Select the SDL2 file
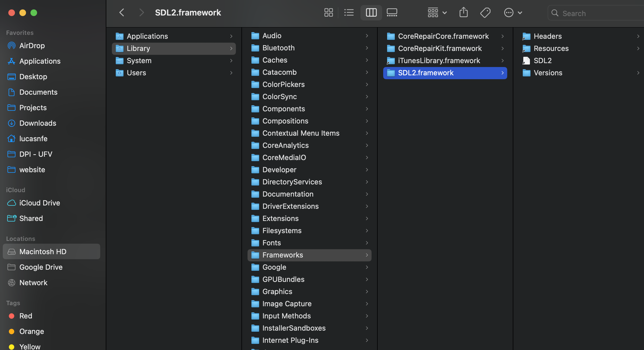The height and width of the screenshot is (350, 644). 542,61
